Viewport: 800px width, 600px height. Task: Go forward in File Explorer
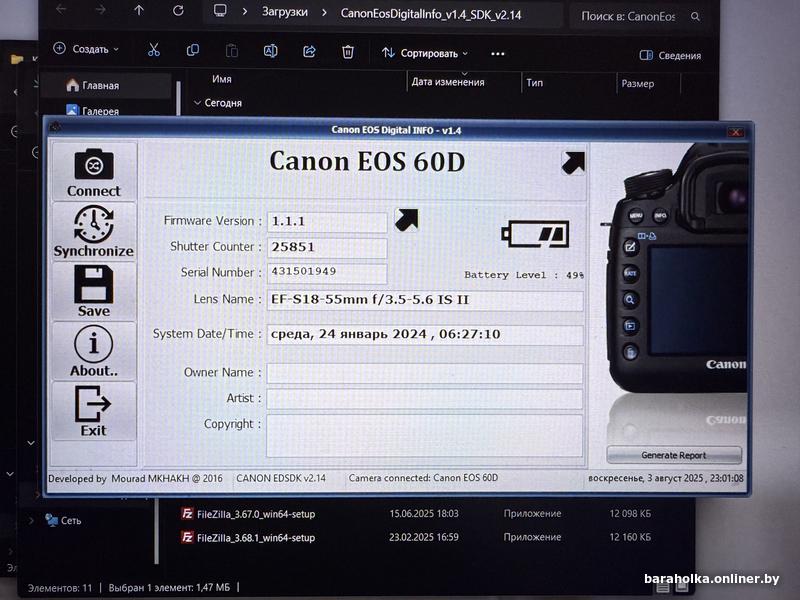click(101, 10)
